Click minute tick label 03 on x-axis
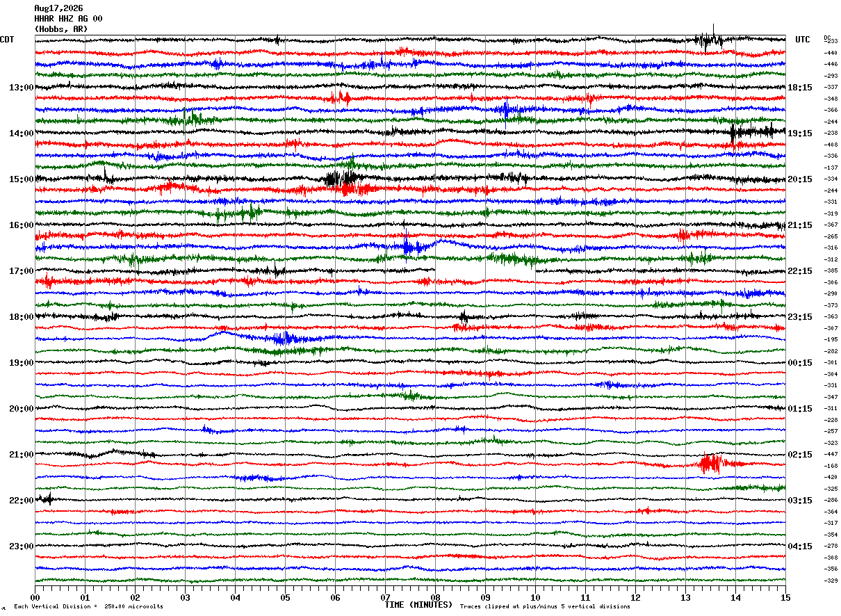 click(185, 597)
